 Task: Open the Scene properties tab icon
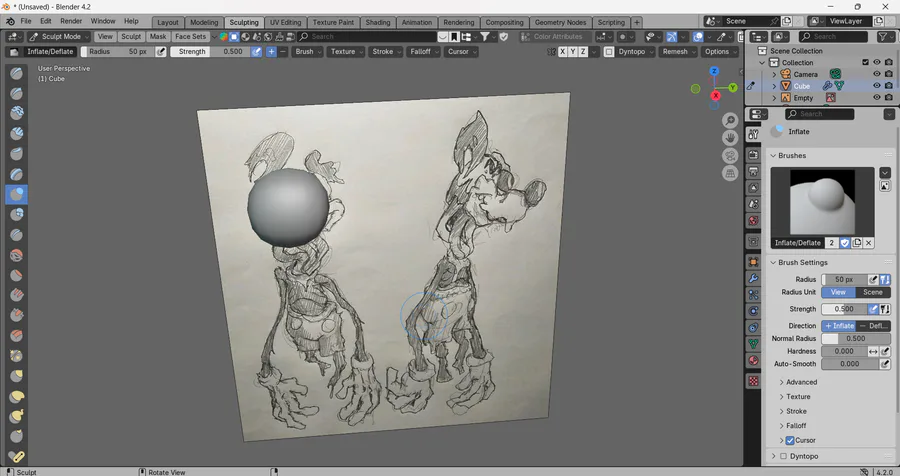(x=754, y=204)
